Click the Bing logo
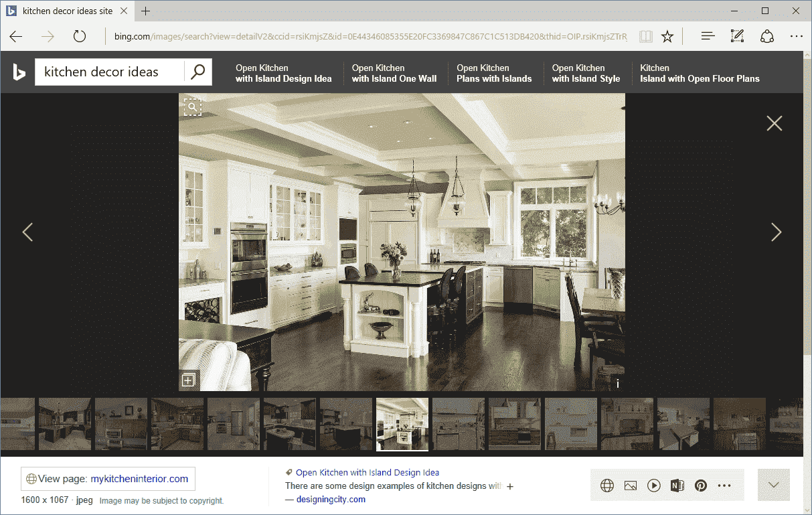Viewport: 812px width, 515px height. tap(18, 72)
